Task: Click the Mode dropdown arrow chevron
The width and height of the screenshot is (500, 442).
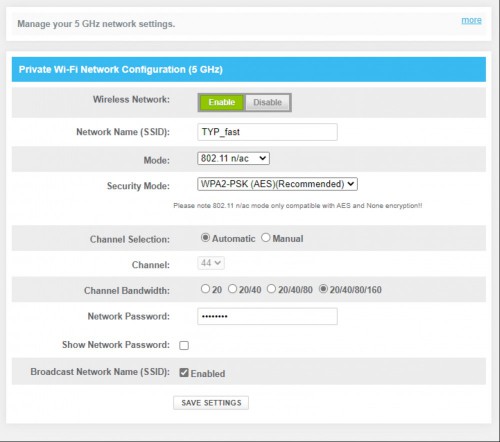Action: 263,158
